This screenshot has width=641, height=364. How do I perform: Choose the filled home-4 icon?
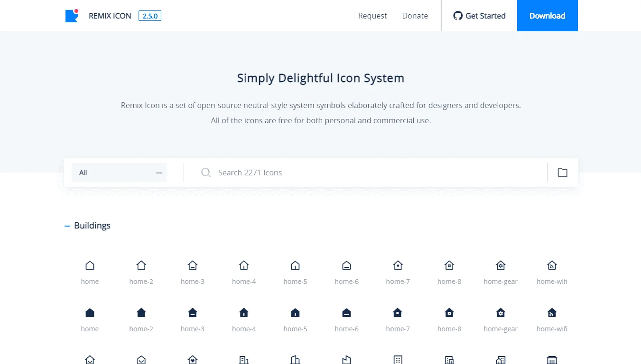[244, 312]
